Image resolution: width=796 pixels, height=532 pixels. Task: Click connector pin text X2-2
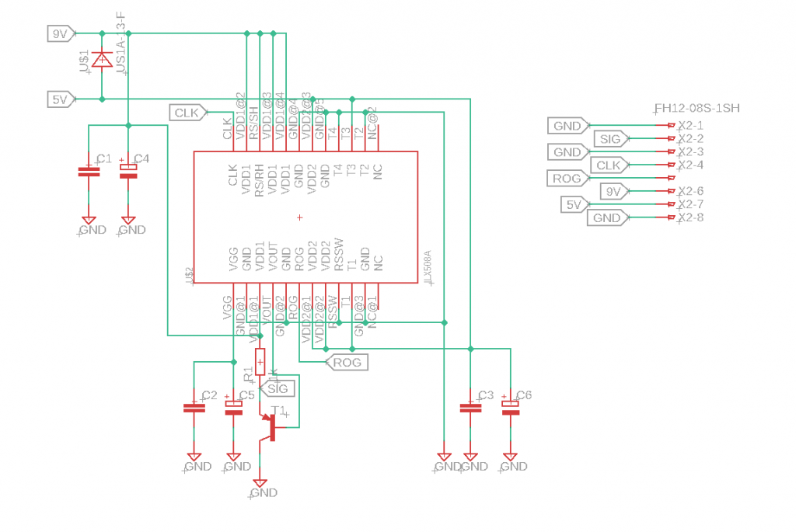[691, 138]
